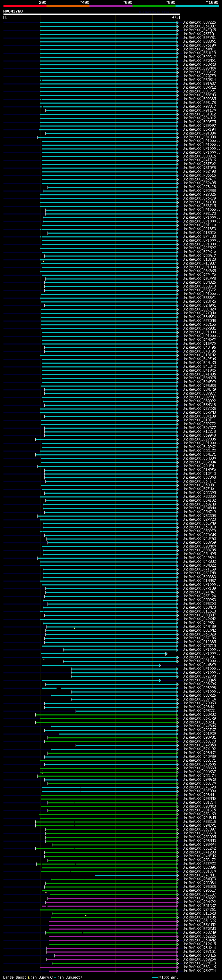Viewport: 222px width, 980px height.
Task: Click the purple ~60% identity legend segment
Action: pyautogui.click(x=111, y=6)
